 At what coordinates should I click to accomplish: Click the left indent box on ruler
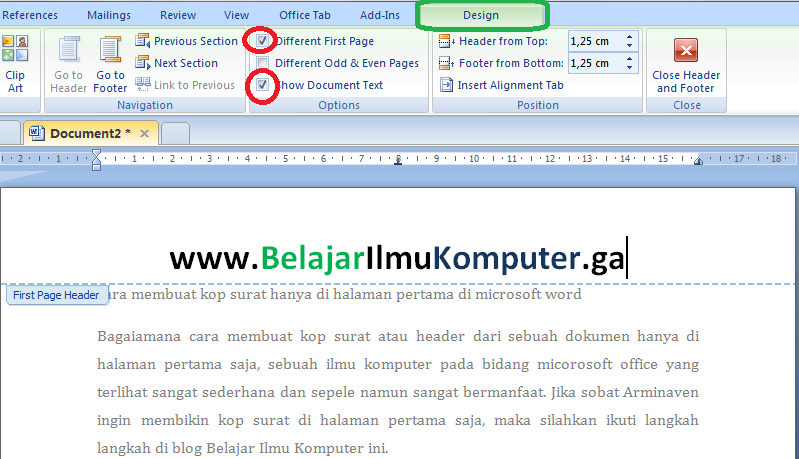[x=96, y=167]
